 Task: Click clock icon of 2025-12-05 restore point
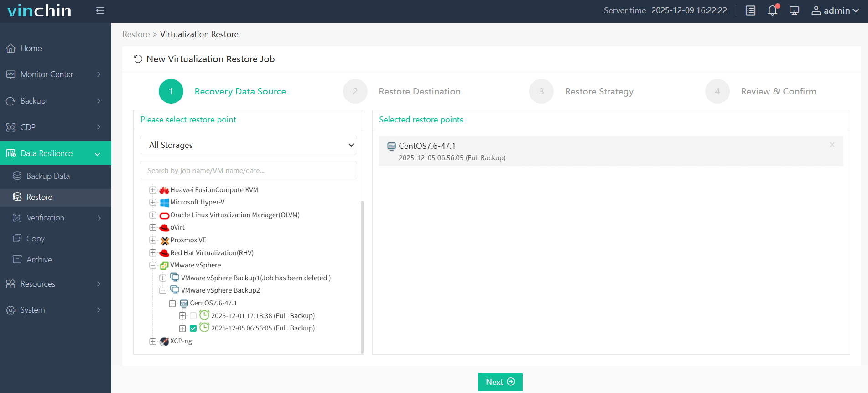pyautogui.click(x=204, y=327)
